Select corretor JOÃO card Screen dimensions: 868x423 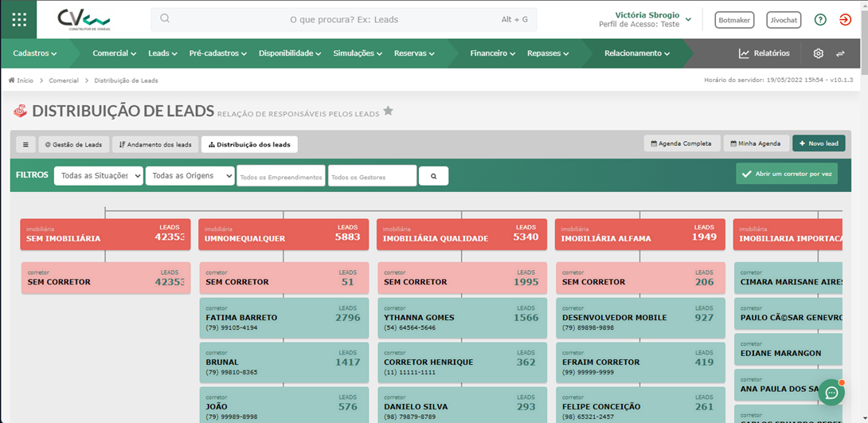(x=284, y=405)
